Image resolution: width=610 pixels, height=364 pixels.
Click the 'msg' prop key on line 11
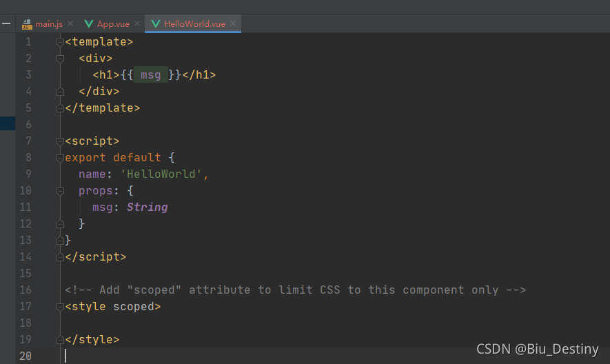pyautogui.click(x=102, y=208)
